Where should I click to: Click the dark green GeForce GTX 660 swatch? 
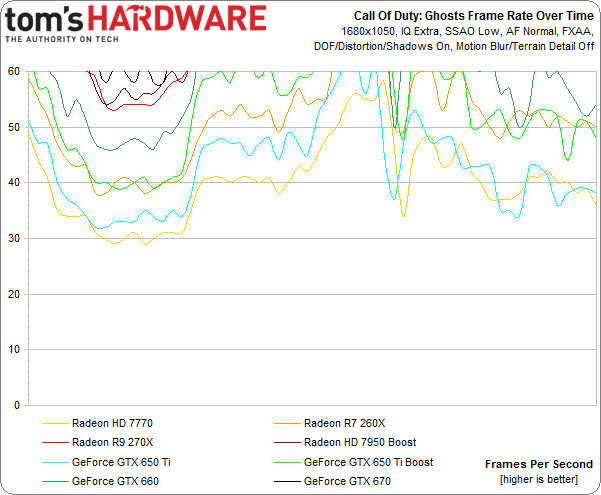[x=55, y=481]
